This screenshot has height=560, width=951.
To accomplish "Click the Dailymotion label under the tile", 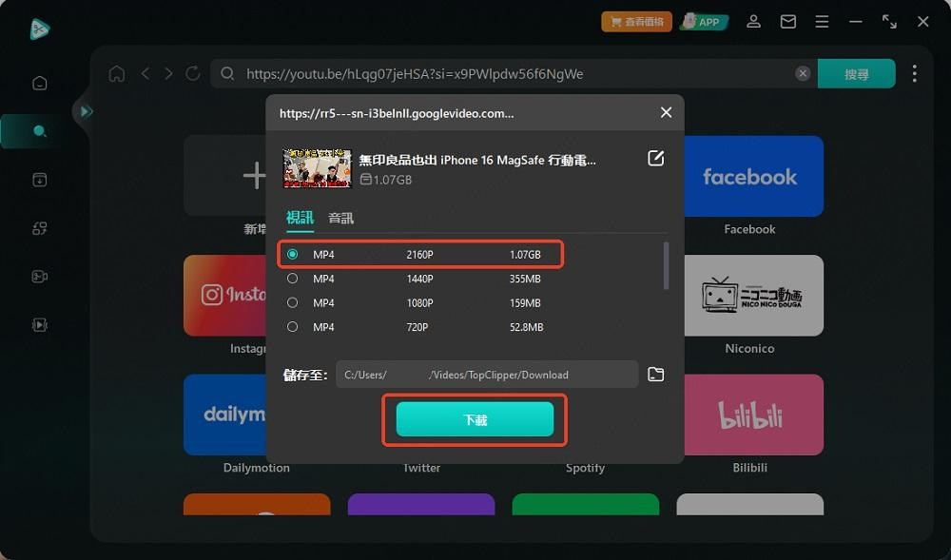I will (x=256, y=468).
